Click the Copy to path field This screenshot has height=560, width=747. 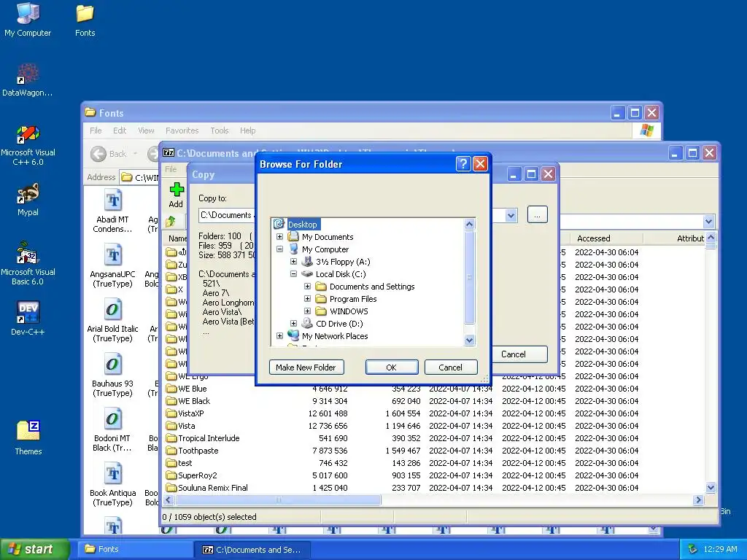point(227,215)
